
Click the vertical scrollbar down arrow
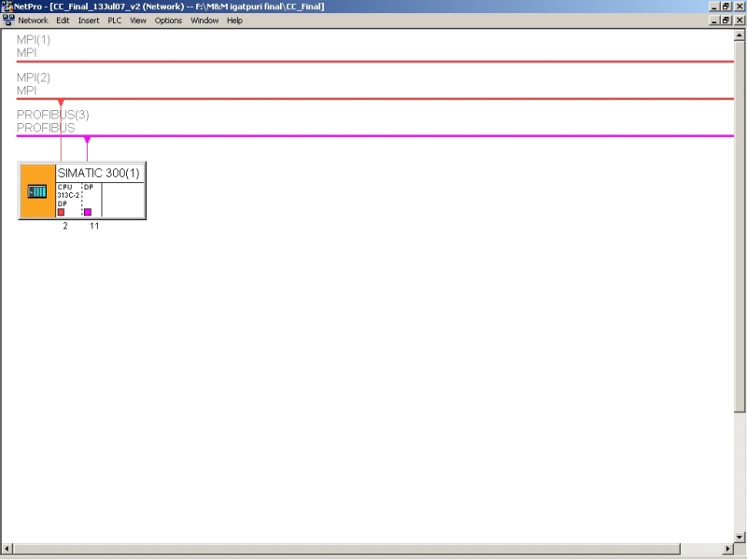[740, 535]
